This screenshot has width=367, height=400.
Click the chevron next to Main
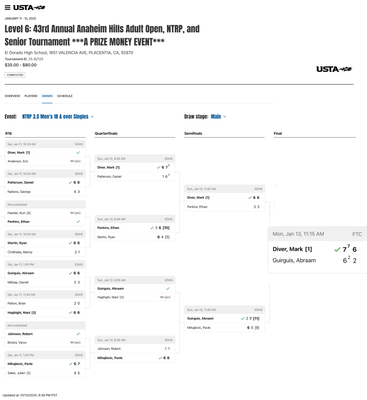(225, 117)
